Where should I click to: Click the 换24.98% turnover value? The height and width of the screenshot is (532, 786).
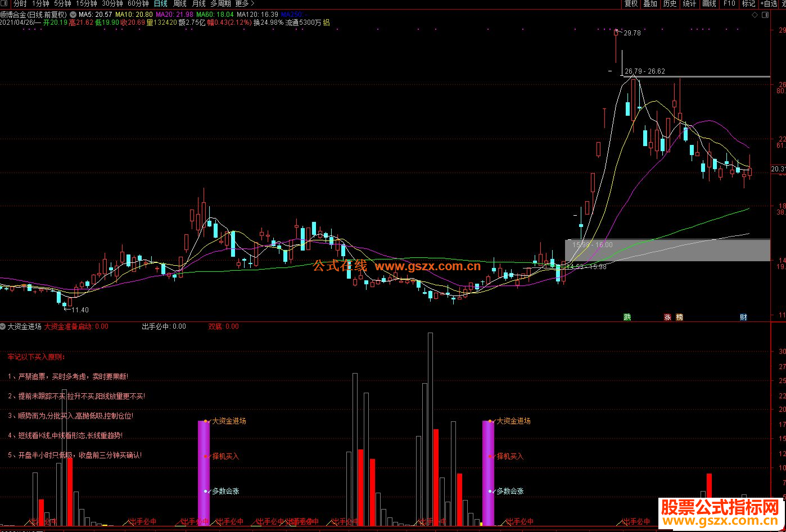click(268, 23)
